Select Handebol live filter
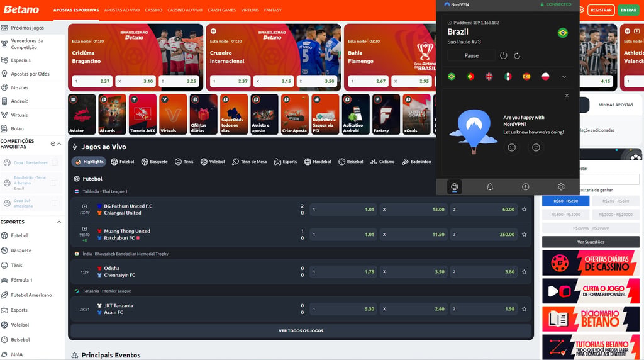 (x=318, y=162)
